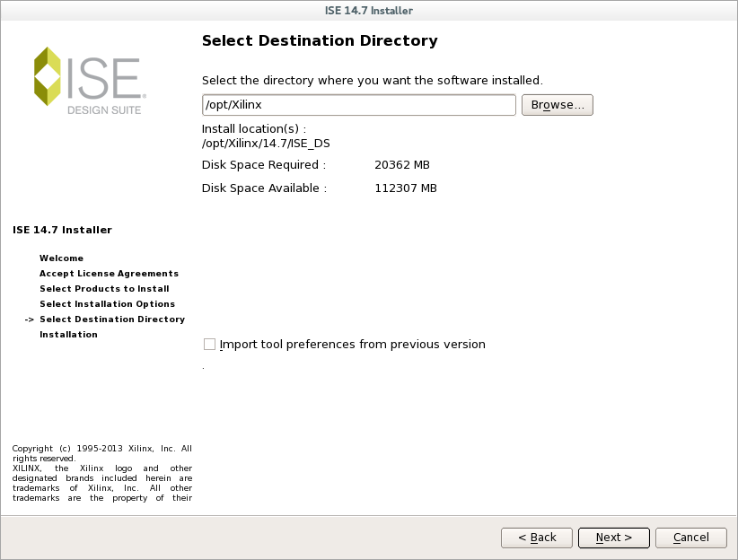Select Accept License Agreements step

110,274
